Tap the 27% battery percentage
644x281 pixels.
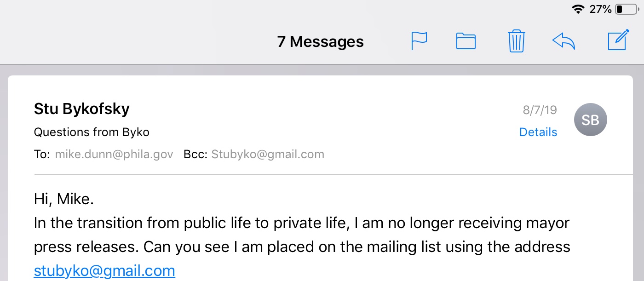[x=600, y=9]
